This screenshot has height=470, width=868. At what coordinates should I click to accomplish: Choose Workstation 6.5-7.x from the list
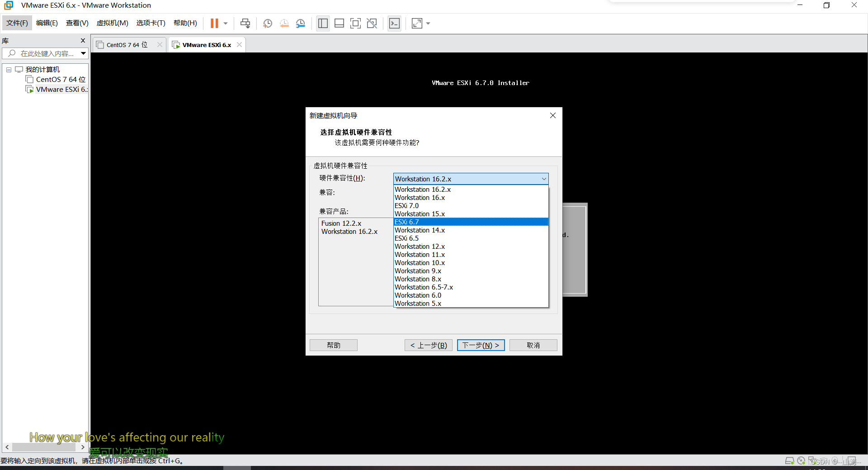(x=471, y=287)
